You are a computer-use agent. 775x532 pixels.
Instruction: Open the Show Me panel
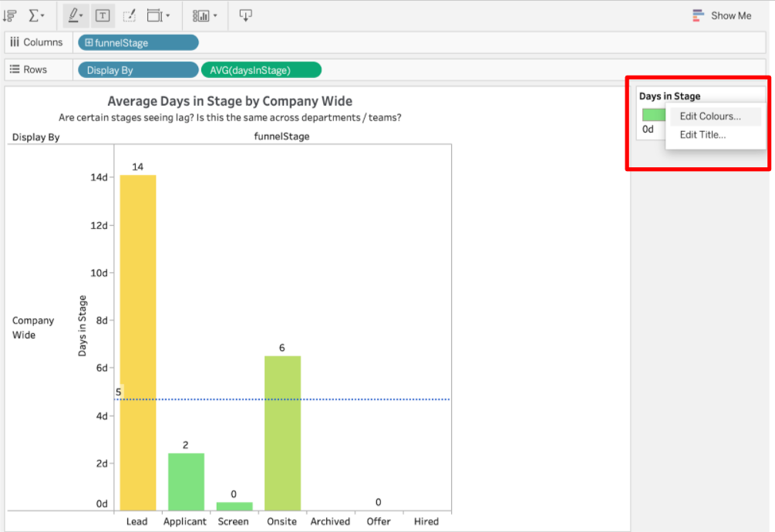(722, 15)
